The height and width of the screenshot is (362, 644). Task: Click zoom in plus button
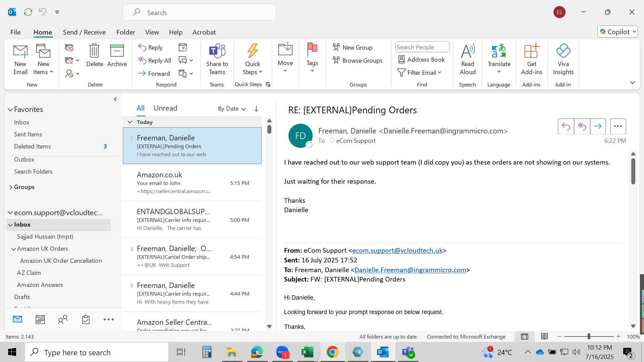click(x=619, y=337)
